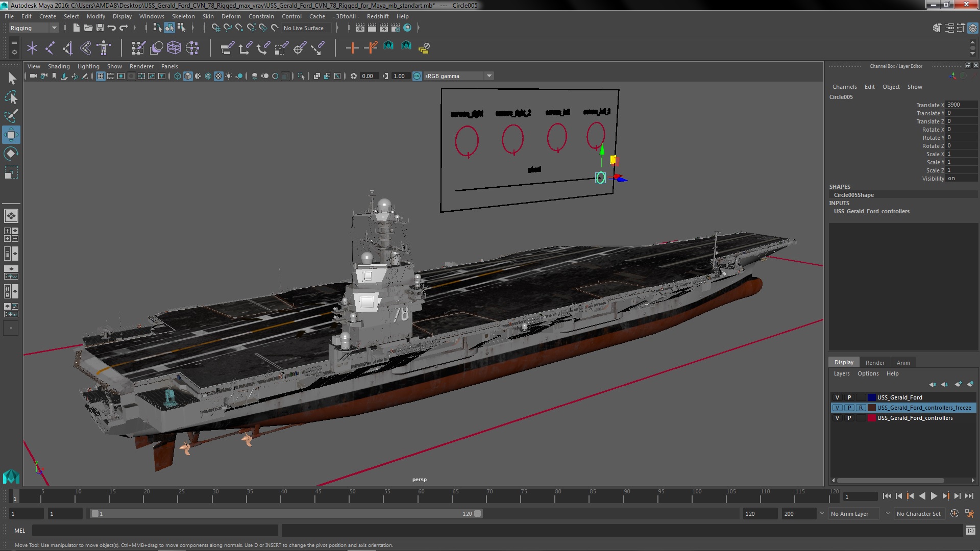Toggle playback P of USS_Gerald_Ford layer
Viewport: 980px width, 551px height.
pos(849,397)
